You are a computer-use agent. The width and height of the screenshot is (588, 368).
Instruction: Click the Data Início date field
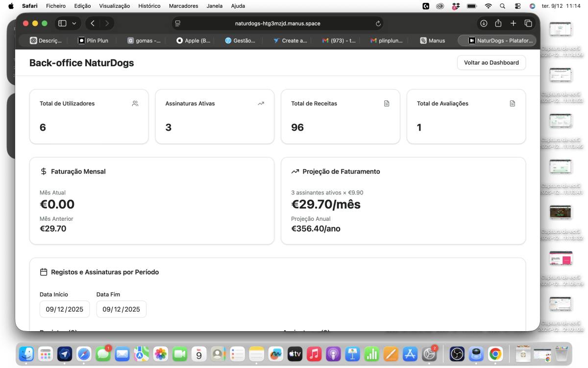click(x=65, y=309)
